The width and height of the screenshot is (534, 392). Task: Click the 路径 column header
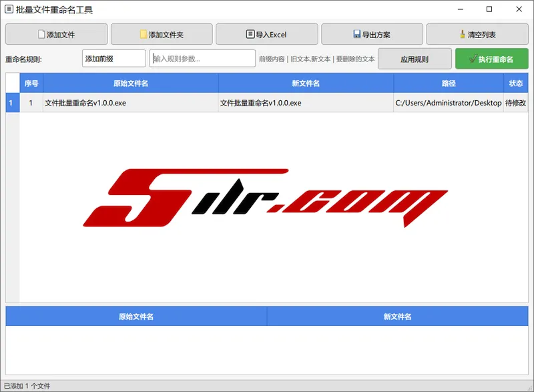tap(449, 83)
